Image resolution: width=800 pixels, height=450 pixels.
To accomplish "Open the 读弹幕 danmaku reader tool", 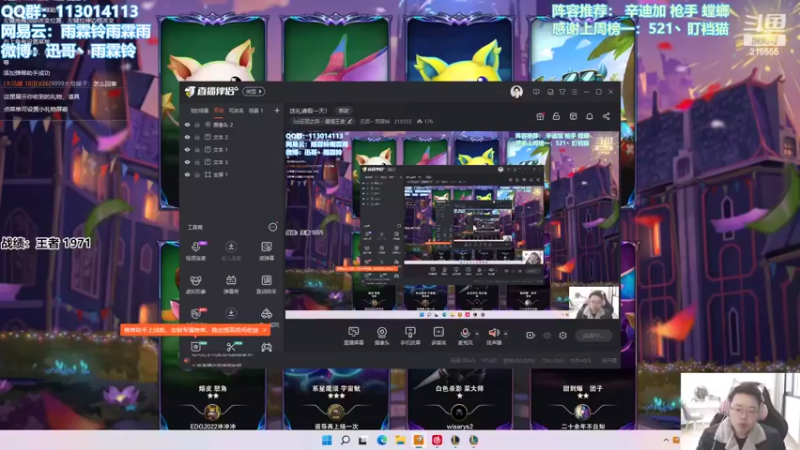I will coord(266,251).
